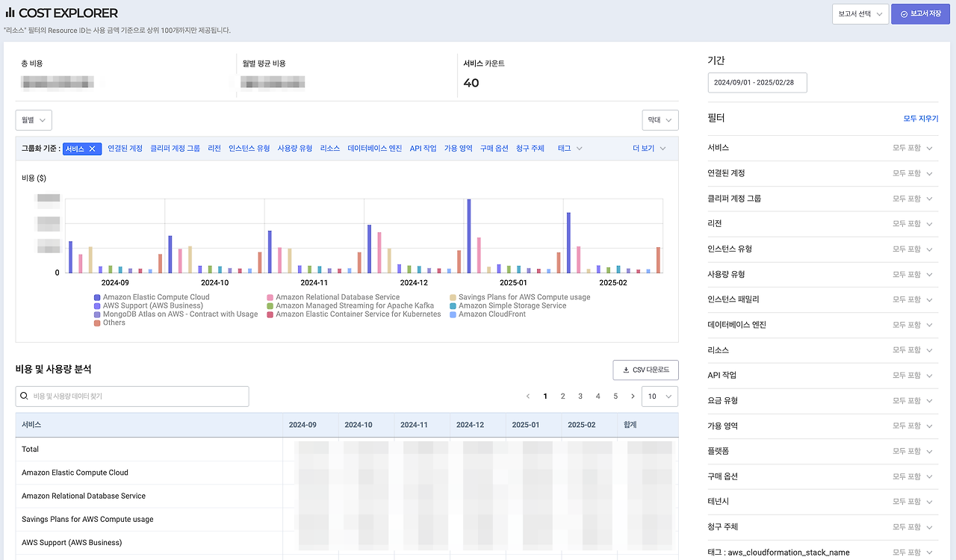Click the 모두 지우기 link in filters
This screenshot has height=560, width=956.
[921, 119]
